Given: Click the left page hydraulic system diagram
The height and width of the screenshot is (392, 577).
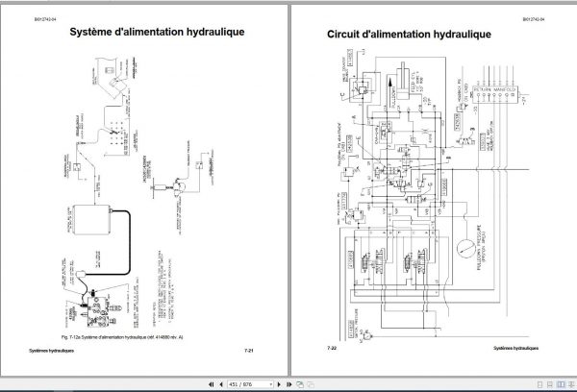Looking at the screenshot, I should point(138,192).
